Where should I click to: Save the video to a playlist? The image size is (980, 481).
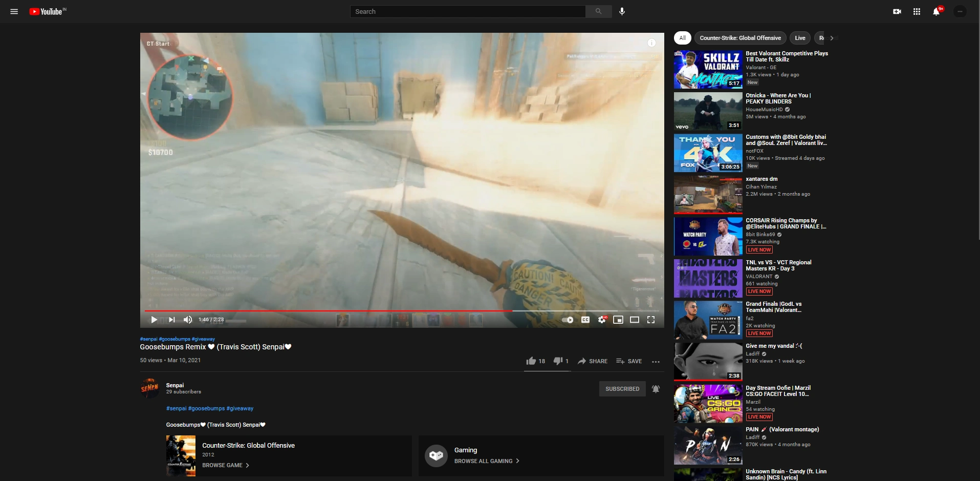(629, 361)
